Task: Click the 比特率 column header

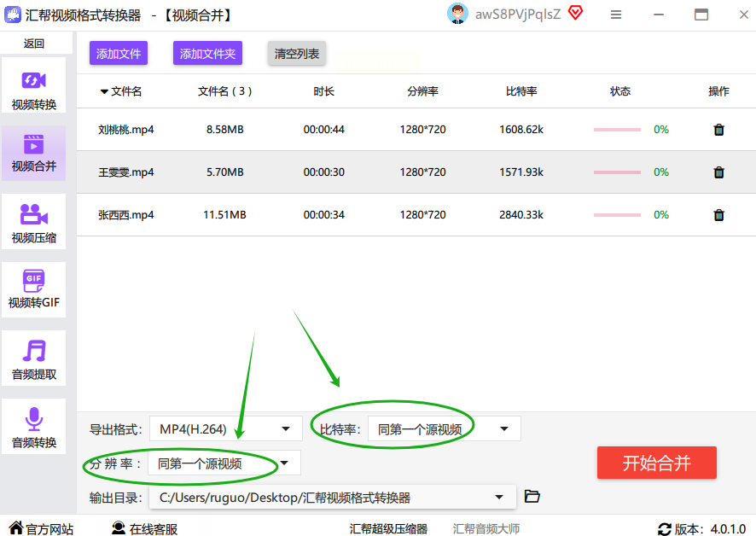Action: tap(521, 91)
